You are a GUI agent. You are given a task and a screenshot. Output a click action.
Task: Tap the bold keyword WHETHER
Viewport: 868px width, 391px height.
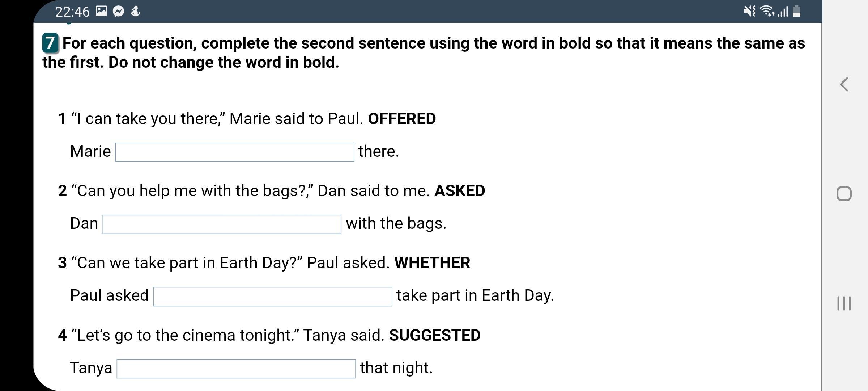[x=432, y=263]
